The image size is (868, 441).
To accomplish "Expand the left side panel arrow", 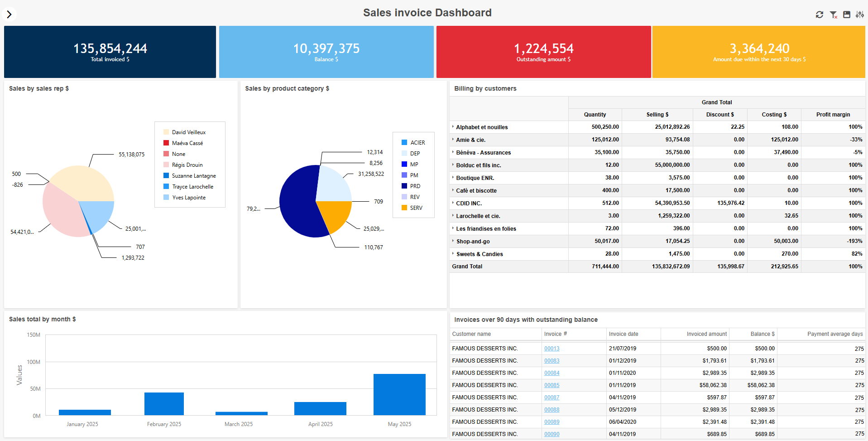I will [9, 15].
